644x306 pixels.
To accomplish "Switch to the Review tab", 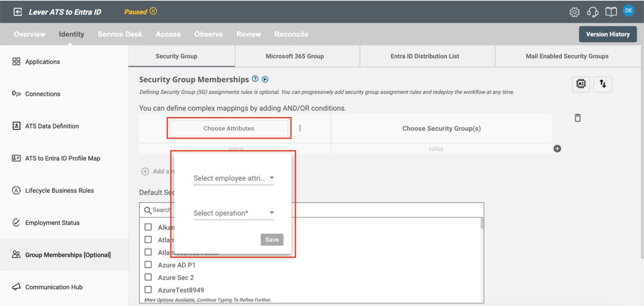I will tap(249, 34).
